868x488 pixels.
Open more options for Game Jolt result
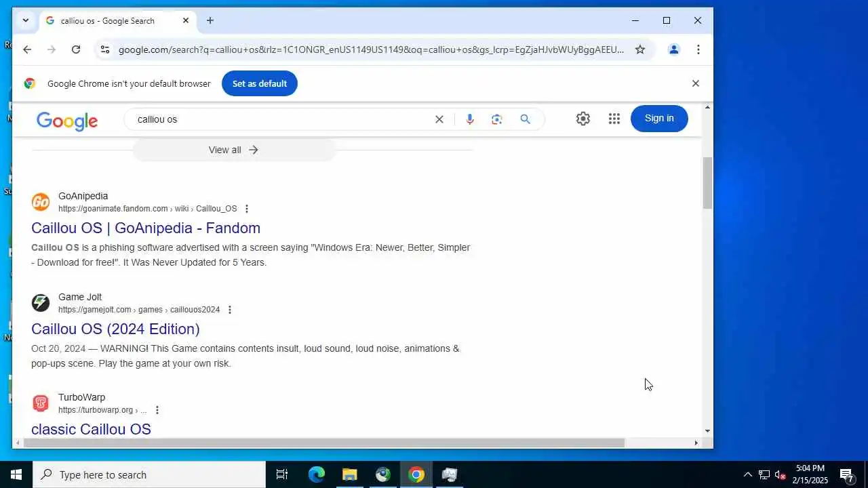click(x=230, y=310)
